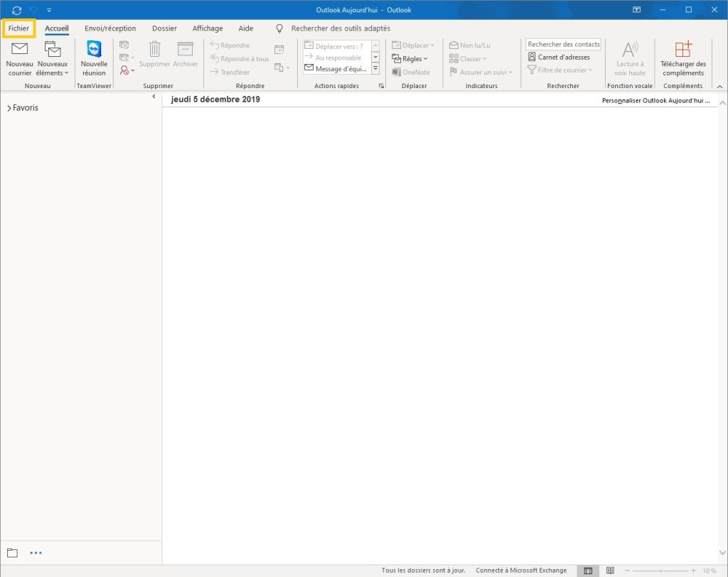
Task: Click the Transférer button
Action: pyautogui.click(x=230, y=72)
